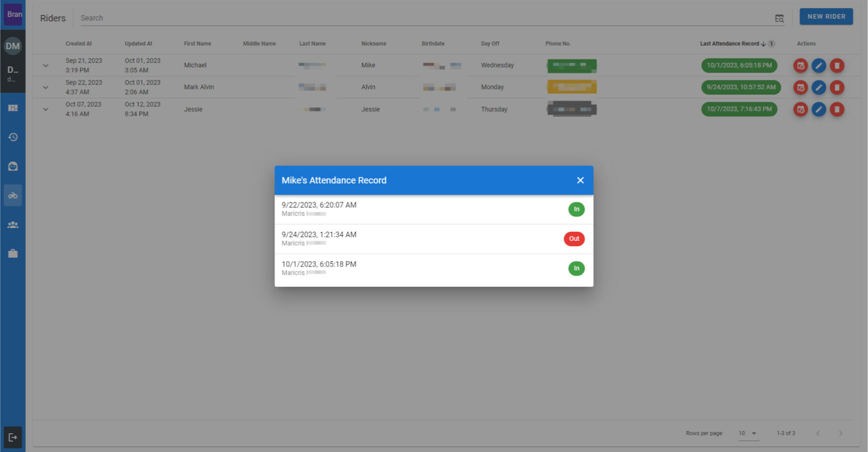Click the dashboard icon in sidebar
Screen dimensions: 868x452
pos(13,108)
